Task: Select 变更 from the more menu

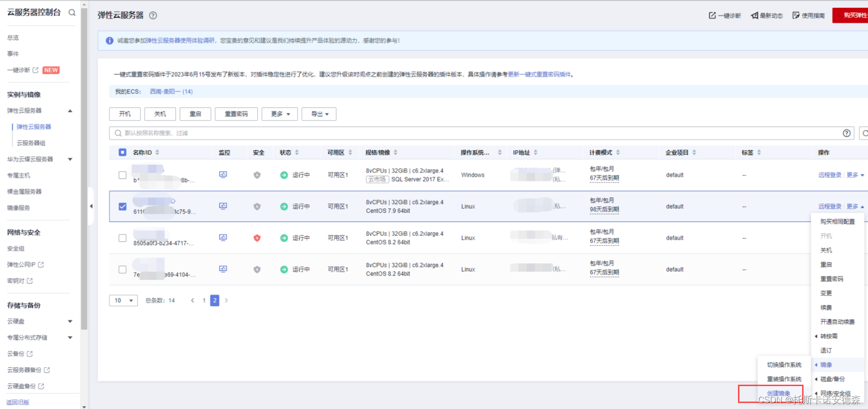Action: click(x=826, y=293)
